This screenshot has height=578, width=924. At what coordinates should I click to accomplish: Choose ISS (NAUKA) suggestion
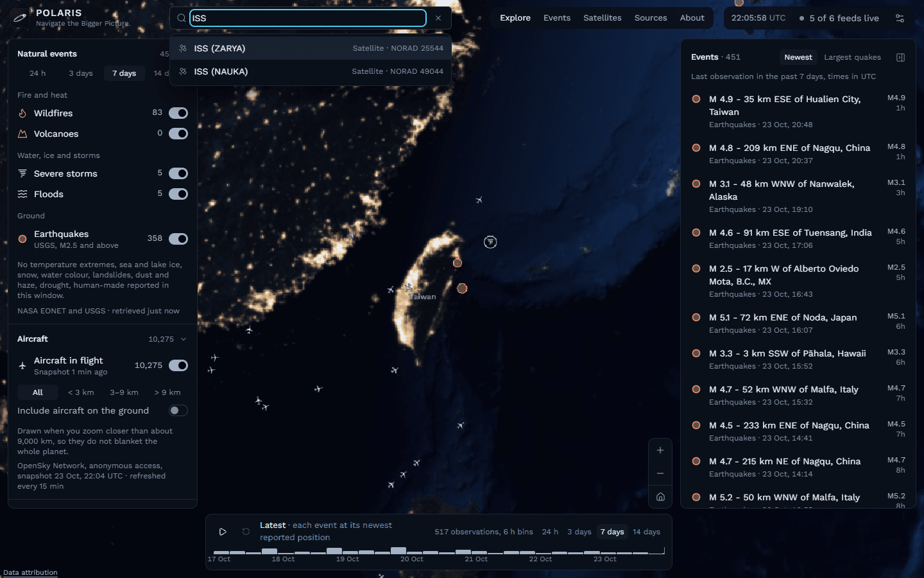click(311, 71)
